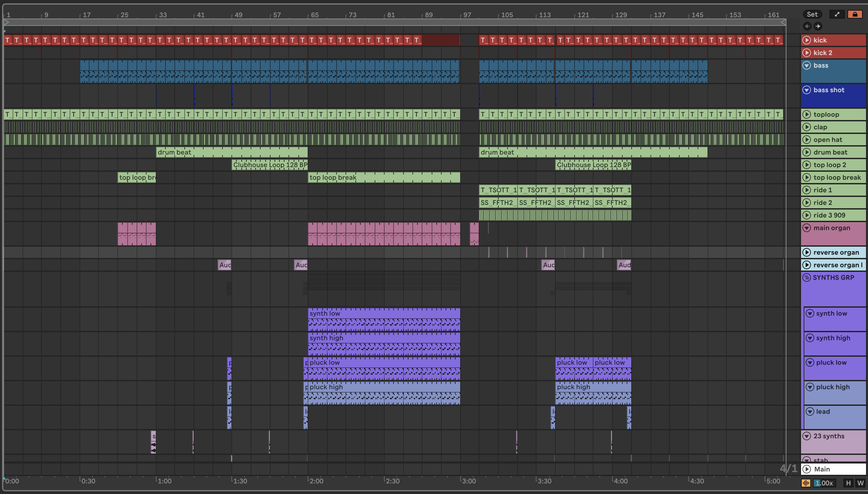Fold the synth high track header
The image size is (868, 494).
pyautogui.click(x=810, y=338)
